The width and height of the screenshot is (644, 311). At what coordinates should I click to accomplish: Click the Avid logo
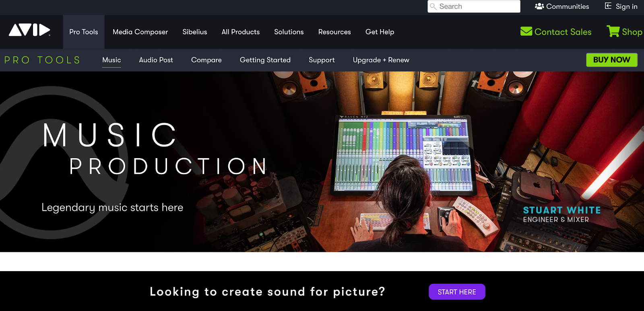coord(30,30)
